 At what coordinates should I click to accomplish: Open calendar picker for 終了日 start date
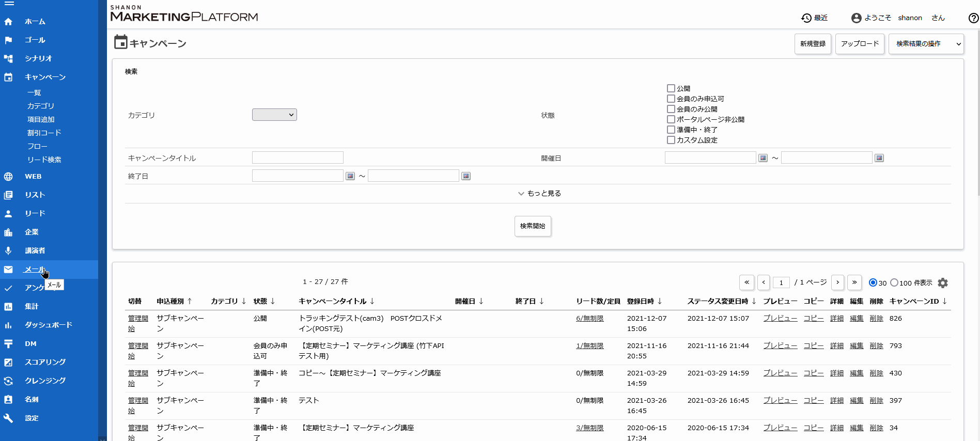click(350, 176)
